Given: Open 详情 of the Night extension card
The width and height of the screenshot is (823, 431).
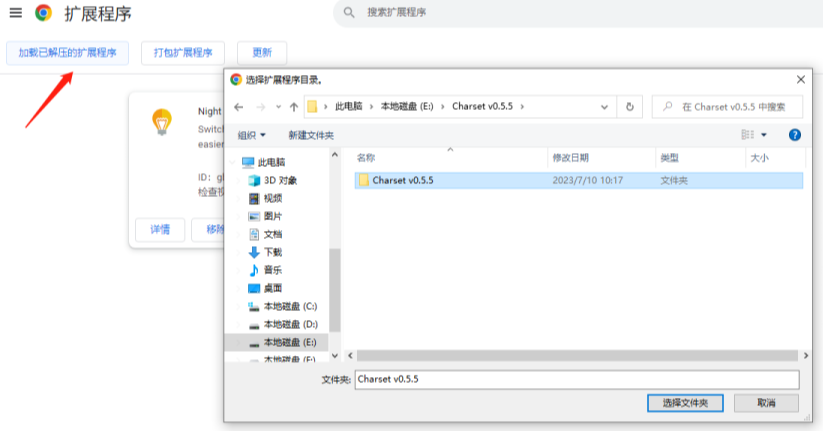Looking at the screenshot, I should tap(160, 229).
